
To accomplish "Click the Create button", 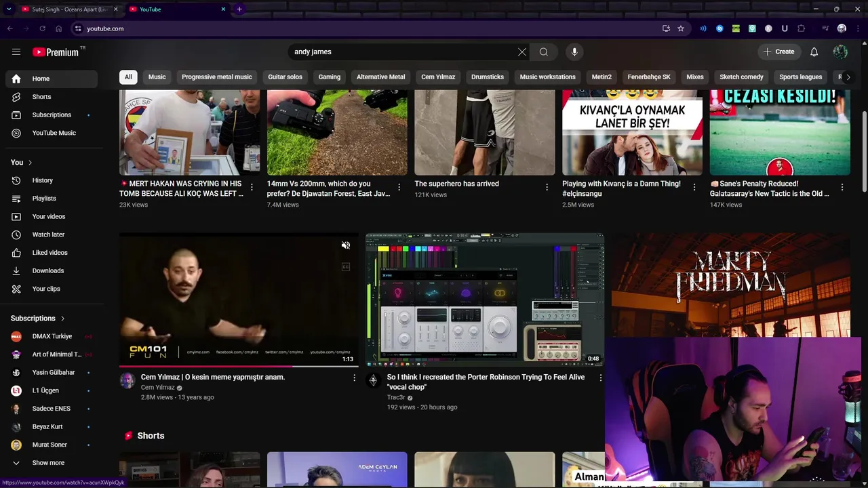I will 778,52.
